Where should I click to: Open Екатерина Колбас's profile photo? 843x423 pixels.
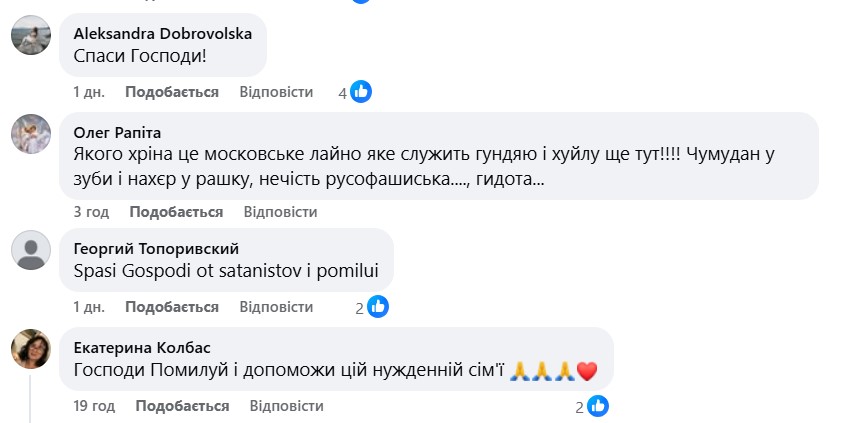(x=30, y=348)
